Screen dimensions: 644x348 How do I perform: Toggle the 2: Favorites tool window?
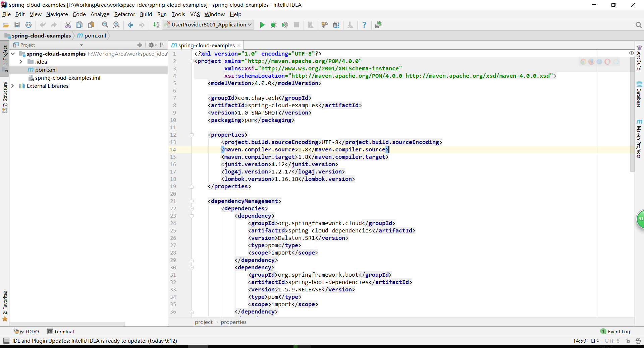[x=5, y=306]
